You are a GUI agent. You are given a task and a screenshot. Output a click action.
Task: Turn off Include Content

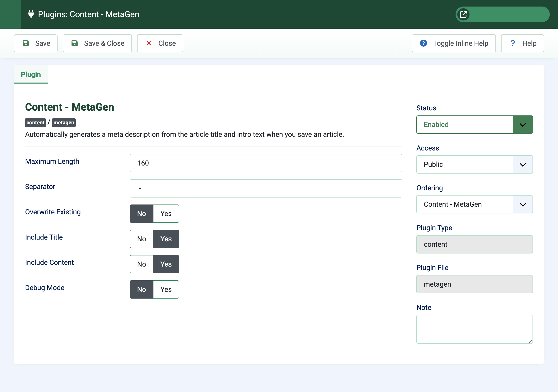point(141,264)
